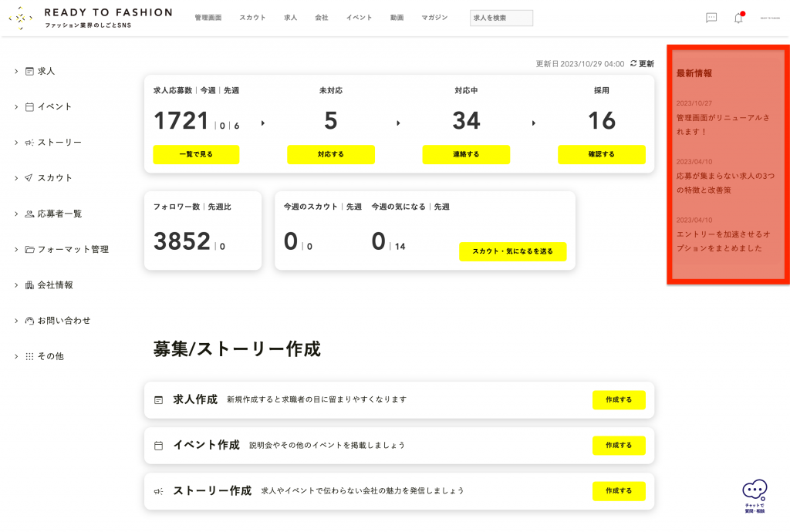Image resolution: width=790 pixels, height=532 pixels.
Task: Open news link 管理画面がリニューアルされます！
Action: [723, 124]
